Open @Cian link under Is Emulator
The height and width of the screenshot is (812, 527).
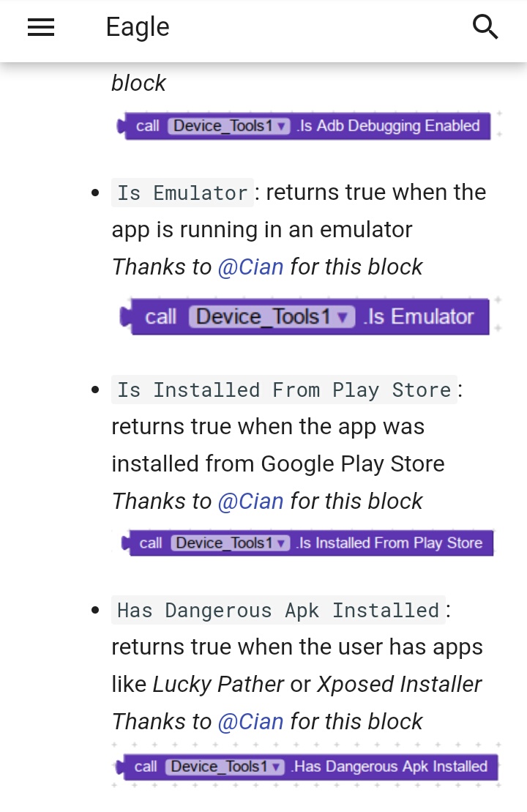click(250, 267)
